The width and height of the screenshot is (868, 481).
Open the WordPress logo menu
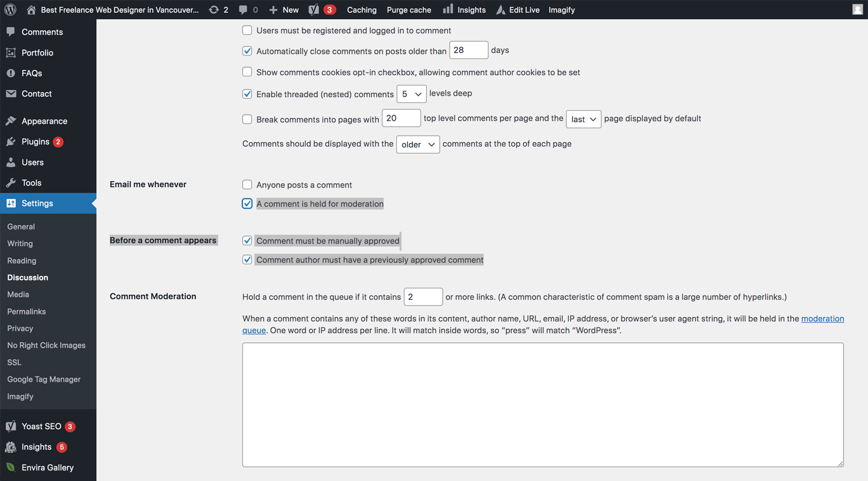click(x=10, y=10)
